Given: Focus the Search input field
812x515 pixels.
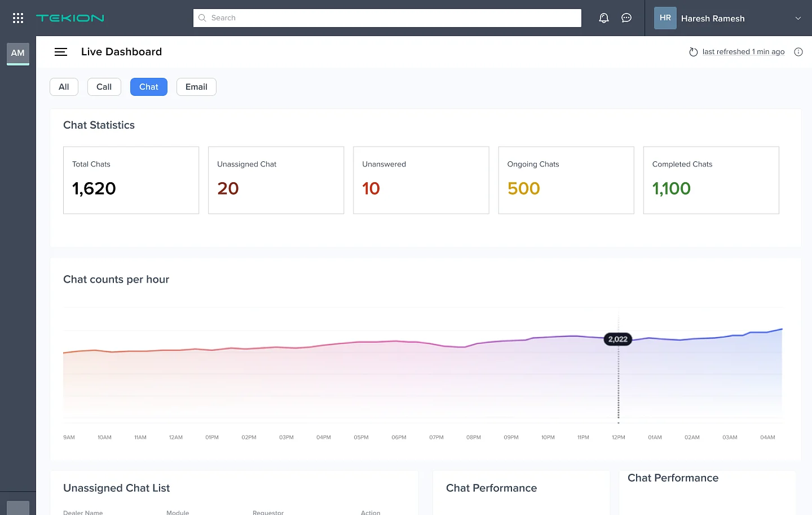Looking at the screenshot, I should click(387, 18).
